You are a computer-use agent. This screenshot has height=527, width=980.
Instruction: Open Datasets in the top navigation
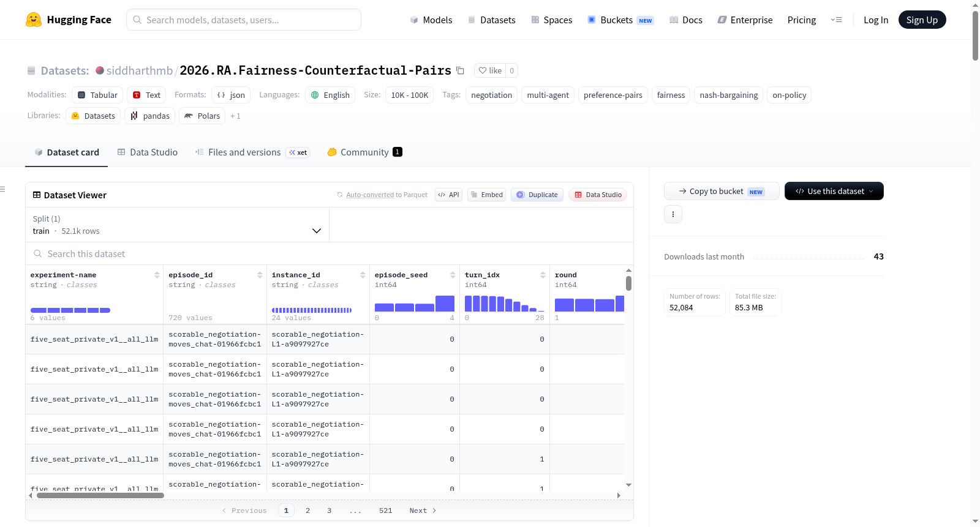tap(491, 20)
